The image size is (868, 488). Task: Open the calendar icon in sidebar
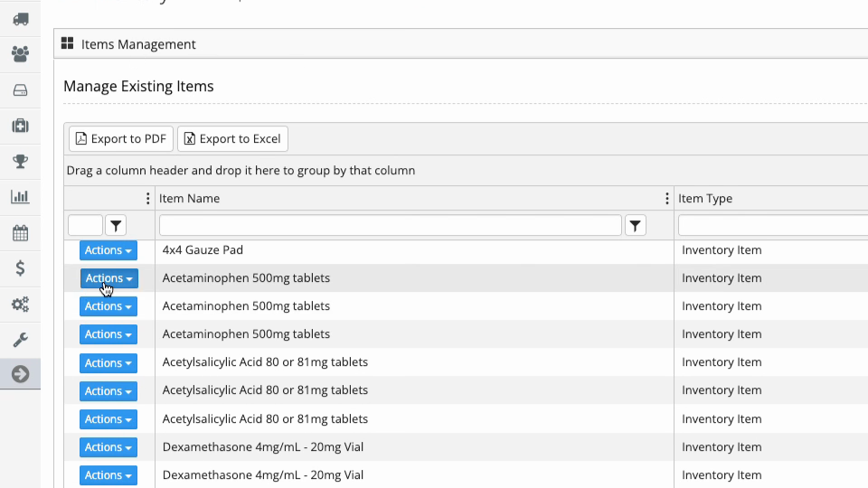(21, 233)
